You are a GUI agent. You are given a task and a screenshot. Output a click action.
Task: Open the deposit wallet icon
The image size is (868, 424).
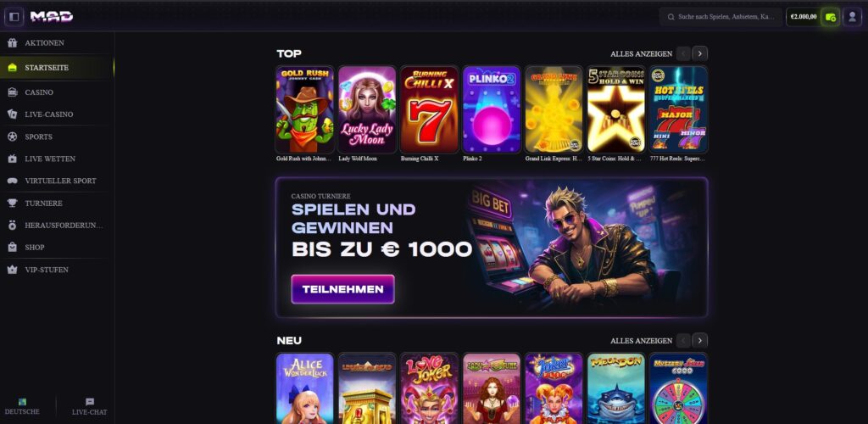(830, 17)
